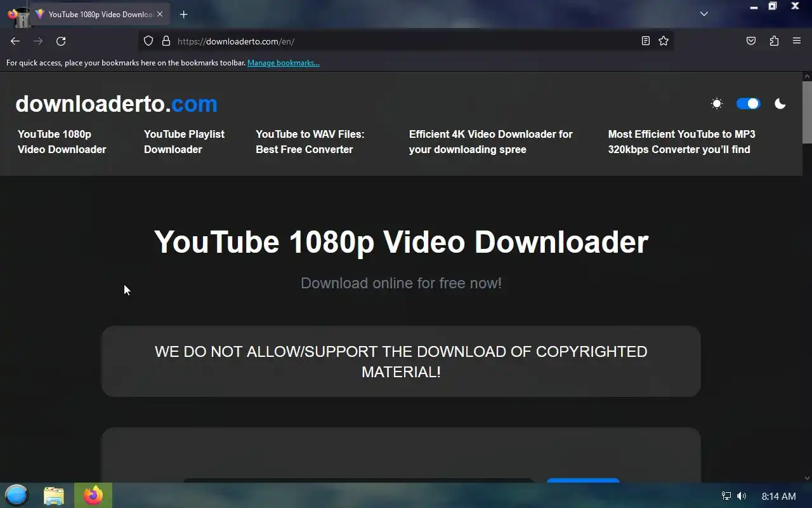Open YouTube 1080p Video Downloader nav link
Image resolution: width=812 pixels, height=508 pixels.
[x=62, y=142]
